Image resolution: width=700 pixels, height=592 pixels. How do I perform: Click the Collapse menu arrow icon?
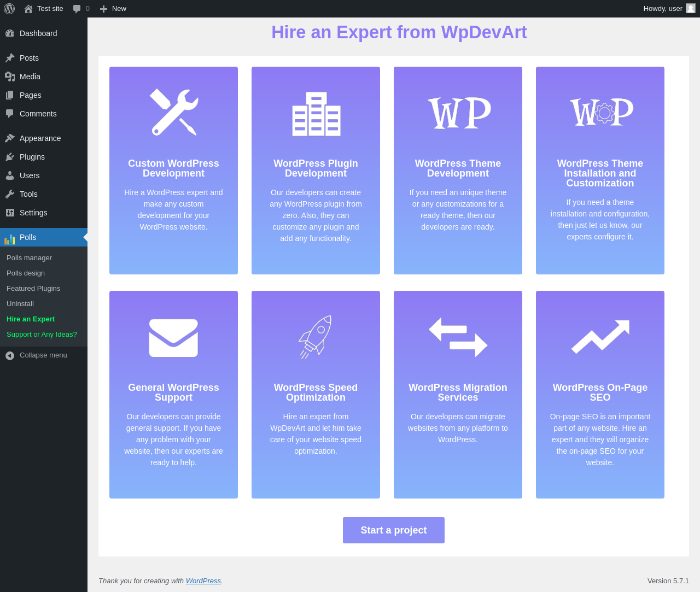[10, 356]
